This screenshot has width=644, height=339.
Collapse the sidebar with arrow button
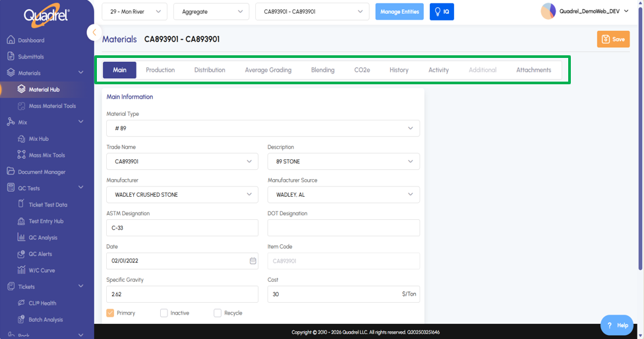click(x=94, y=32)
